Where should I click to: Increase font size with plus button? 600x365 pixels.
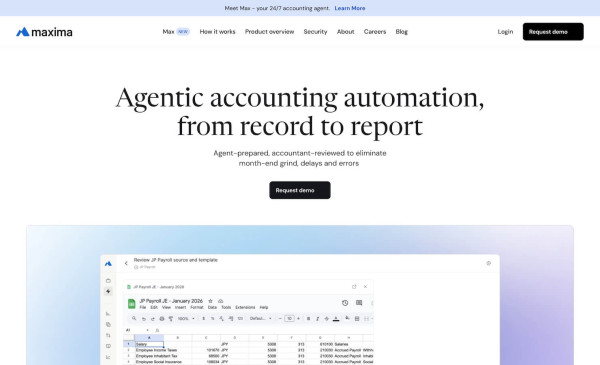[x=298, y=318]
